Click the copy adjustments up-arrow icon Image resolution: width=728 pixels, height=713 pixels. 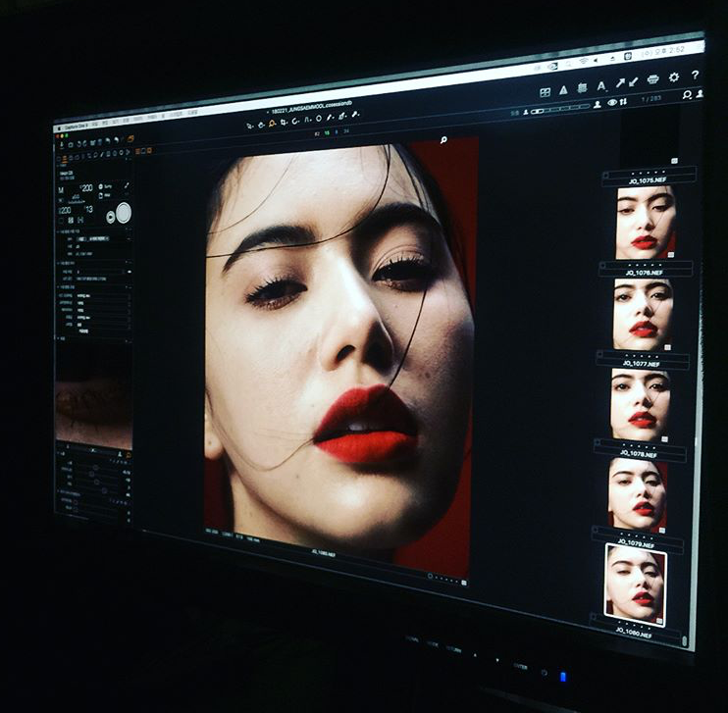[x=620, y=83]
